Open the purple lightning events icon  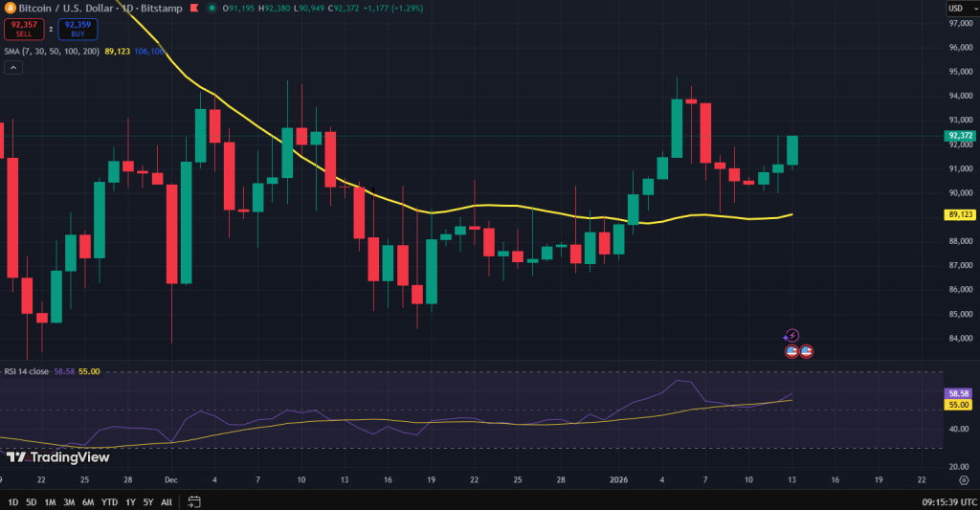[x=791, y=336]
